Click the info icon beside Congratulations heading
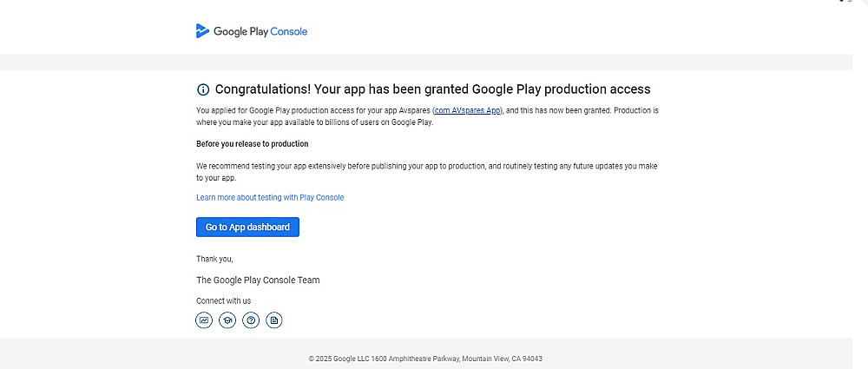This screenshot has width=868, height=369. [x=203, y=89]
